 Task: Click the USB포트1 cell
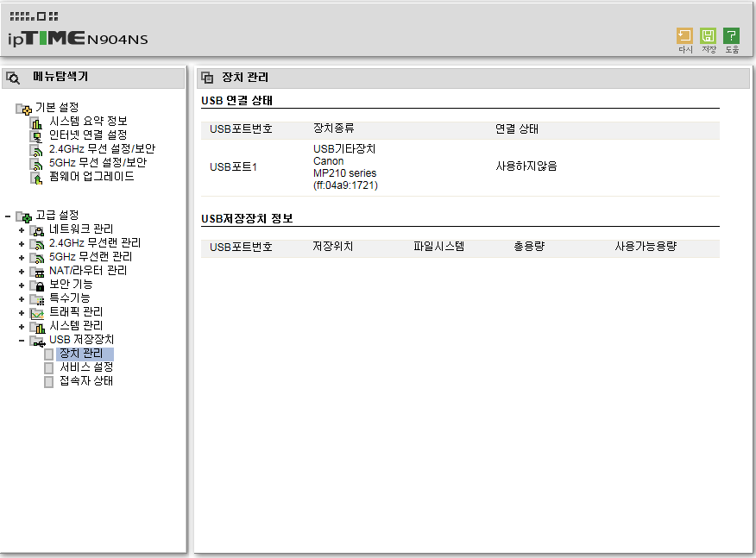(233, 167)
